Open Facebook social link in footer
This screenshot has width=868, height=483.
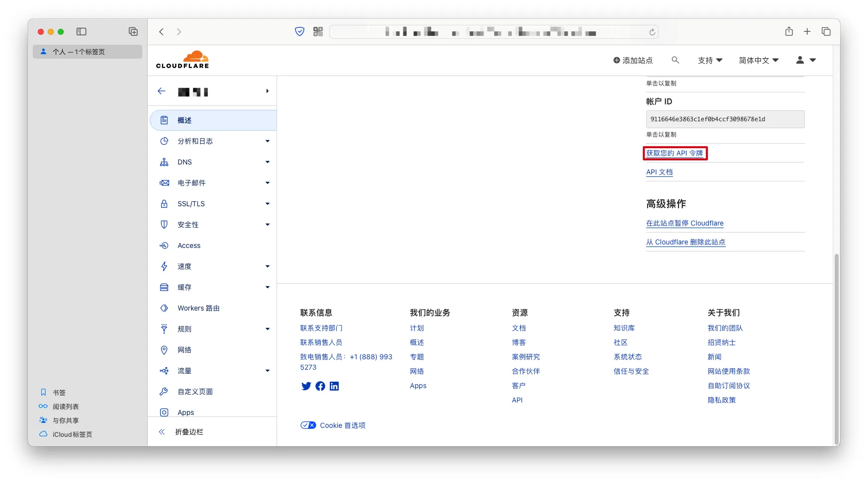coord(320,386)
